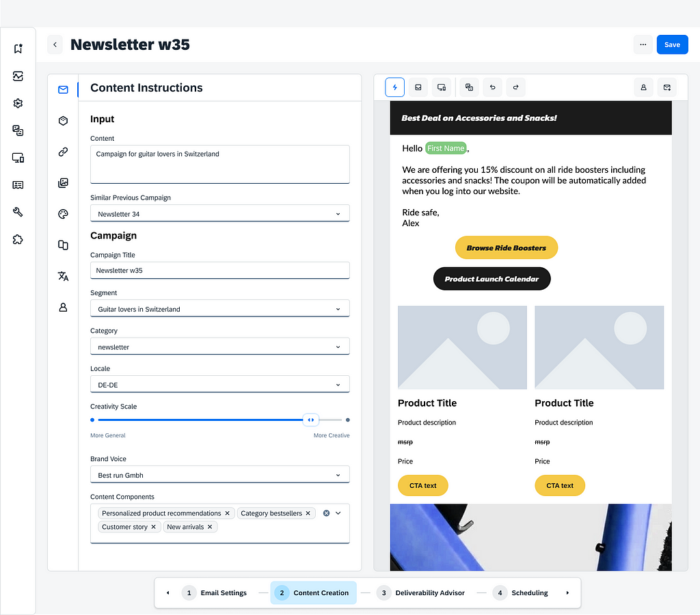The width and height of the screenshot is (700, 615).
Task: Toggle the lightning bolt button in the preview toolbar
Action: (x=394, y=87)
